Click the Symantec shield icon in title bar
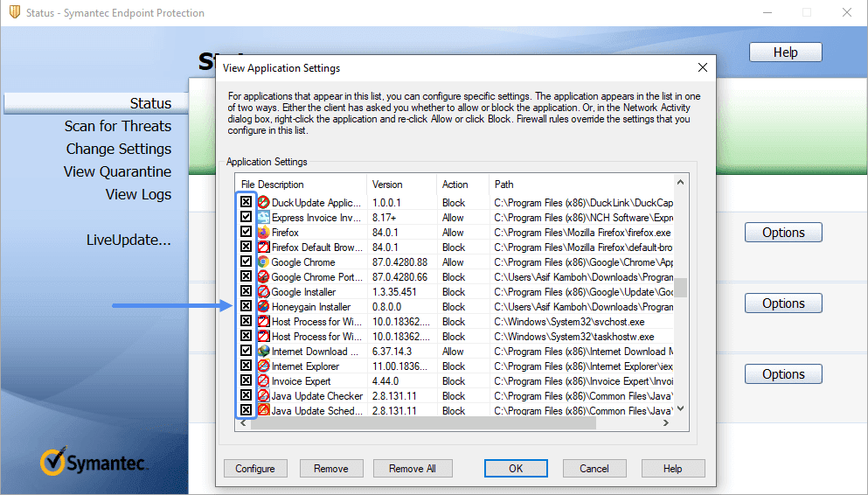The width and height of the screenshot is (868, 495). coord(15,12)
